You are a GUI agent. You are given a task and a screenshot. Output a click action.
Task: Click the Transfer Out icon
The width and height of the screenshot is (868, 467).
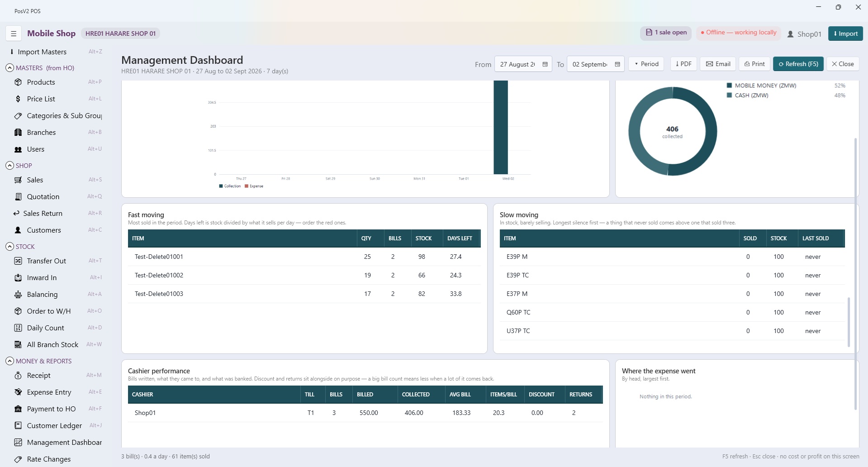tap(18, 261)
